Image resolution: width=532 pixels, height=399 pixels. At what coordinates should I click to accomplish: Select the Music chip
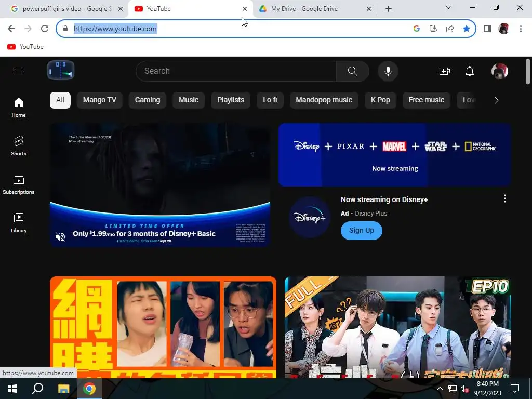pyautogui.click(x=188, y=100)
